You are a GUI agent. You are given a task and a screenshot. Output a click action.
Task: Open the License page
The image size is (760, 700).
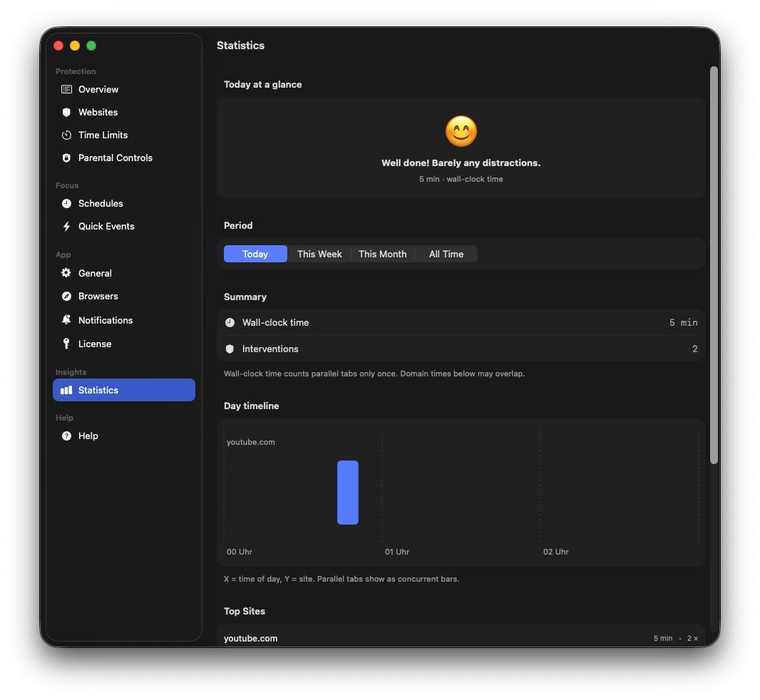pyautogui.click(x=123, y=344)
